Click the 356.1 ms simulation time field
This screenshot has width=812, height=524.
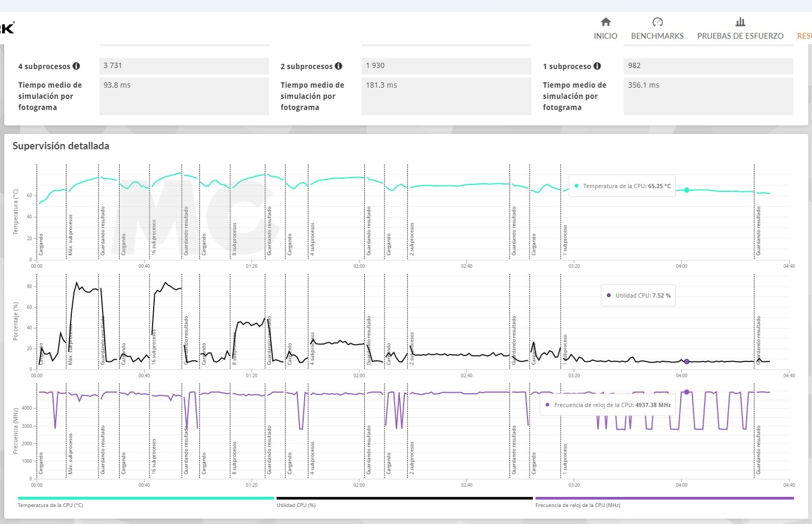[x=708, y=96]
